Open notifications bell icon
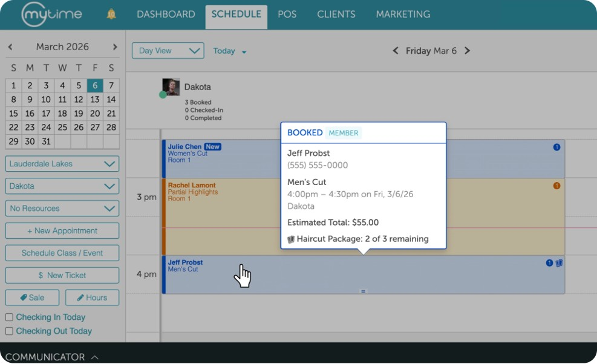597x364 pixels. [x=111, y=15]
